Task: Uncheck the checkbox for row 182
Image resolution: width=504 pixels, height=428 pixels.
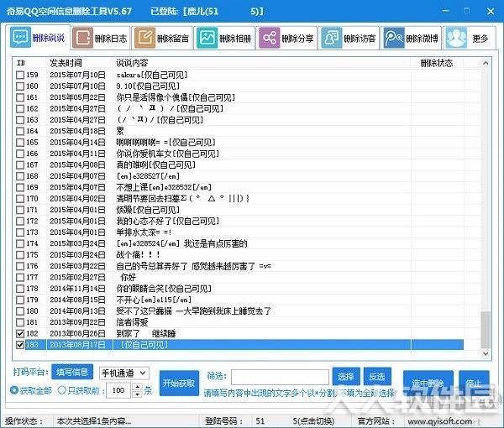Action: pyautogui.click(x=20, y=333)
